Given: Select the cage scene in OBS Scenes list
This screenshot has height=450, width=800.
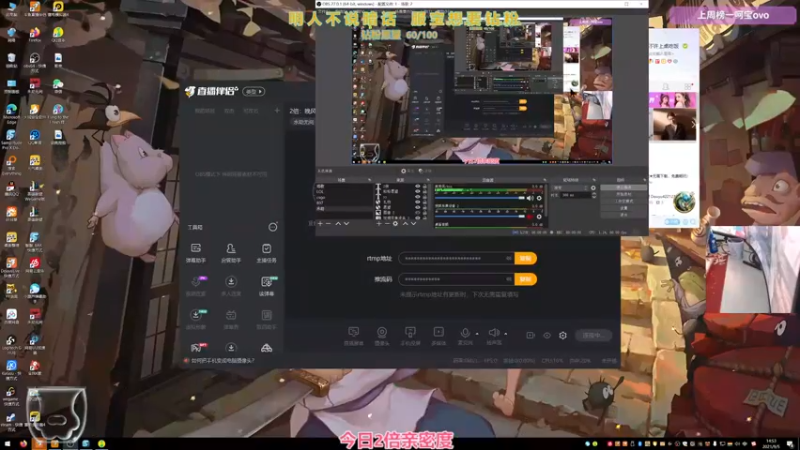Looking at the screenshot, I should pyautogui.click(x=344, y=197).
